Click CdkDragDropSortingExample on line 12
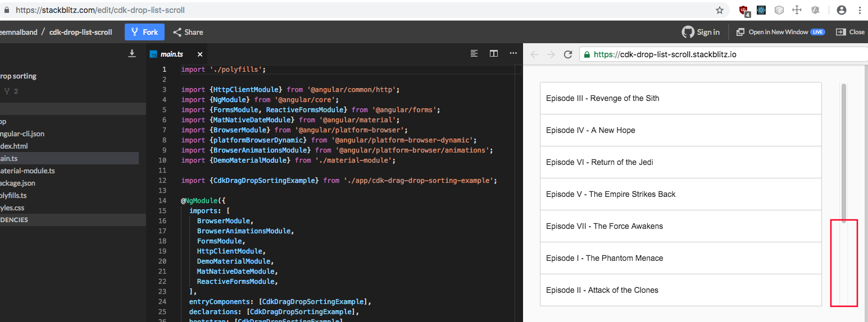This screenshot has height=322, width=868. tap(266, 181)
